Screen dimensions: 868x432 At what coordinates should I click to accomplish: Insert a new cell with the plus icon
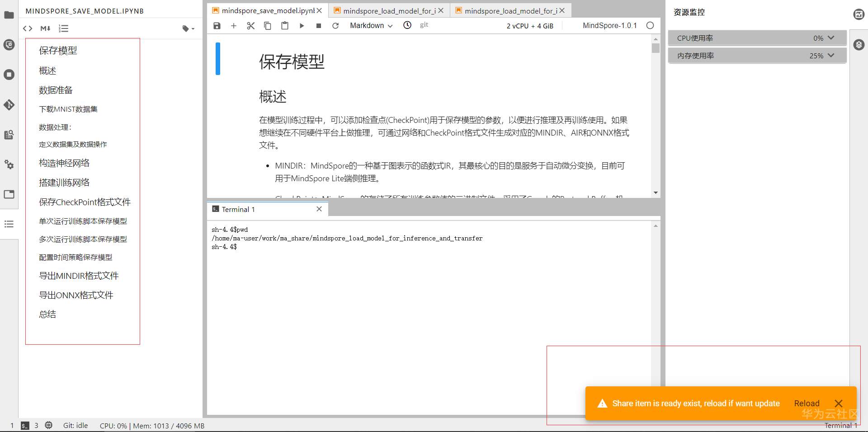234,26
